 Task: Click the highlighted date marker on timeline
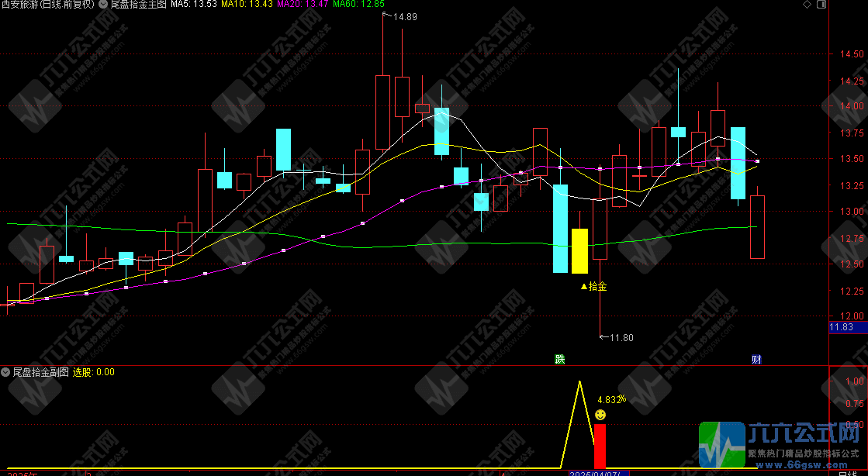coord(593,473)
